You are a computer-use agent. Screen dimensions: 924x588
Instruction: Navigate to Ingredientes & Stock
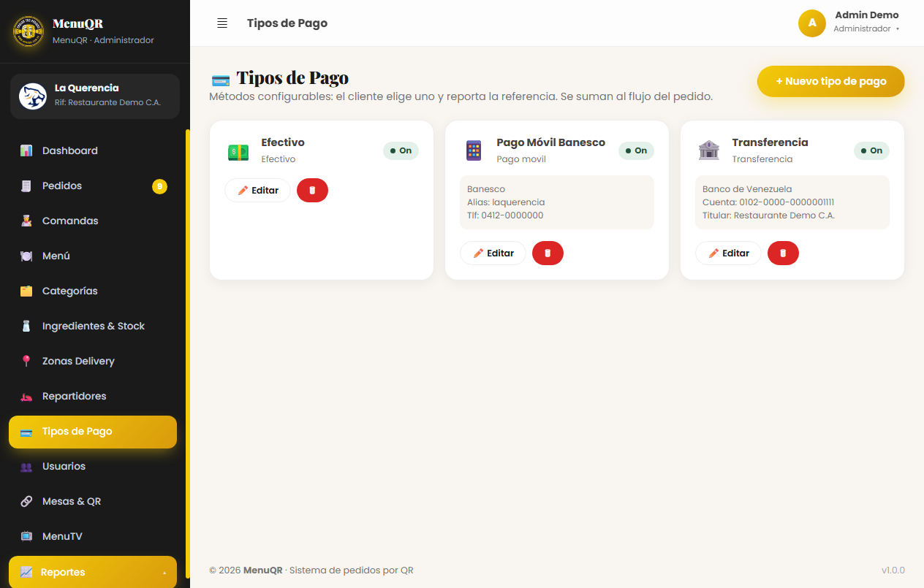[93, 326]
